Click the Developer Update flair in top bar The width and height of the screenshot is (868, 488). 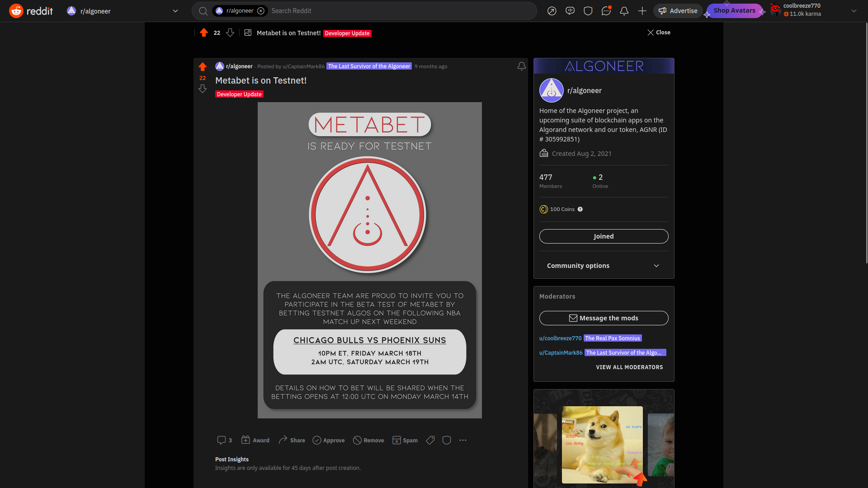pyautogui.click(x=347, y=33)
